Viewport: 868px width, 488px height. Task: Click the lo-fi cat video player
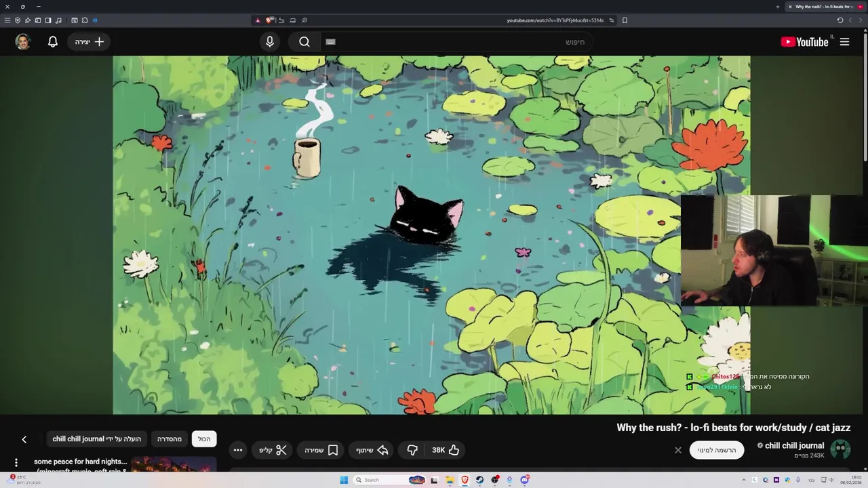(431, 235)
